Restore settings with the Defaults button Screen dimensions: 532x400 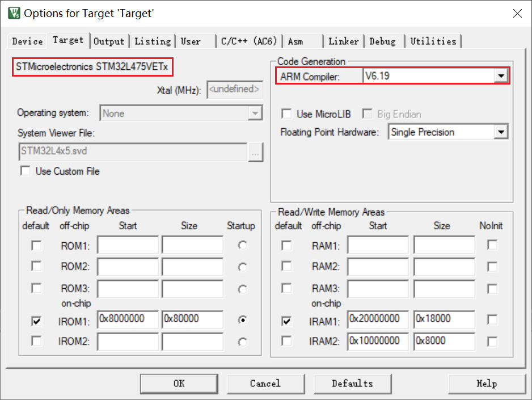(x=353, y=384)
